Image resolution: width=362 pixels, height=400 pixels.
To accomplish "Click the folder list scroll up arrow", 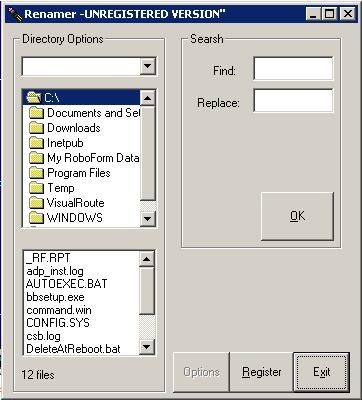I will point(148,98).
